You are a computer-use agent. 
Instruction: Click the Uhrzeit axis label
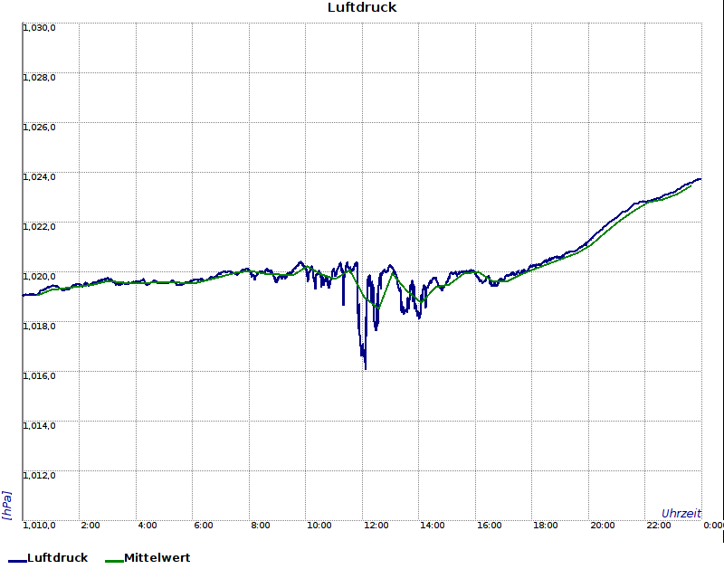pos(681,514)
